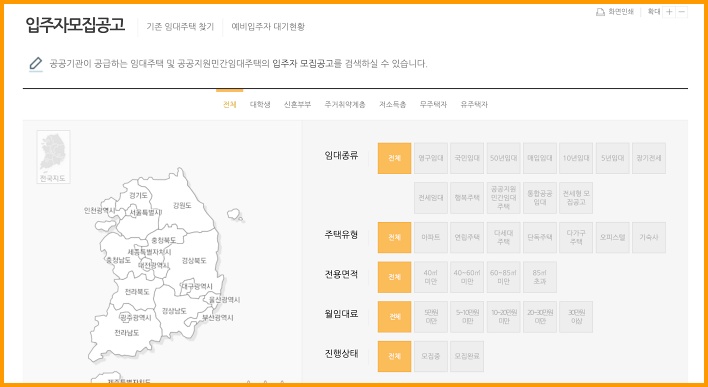The height and width of the screenshot is (387, 708).
Task: Toggle the 50년임대 filter
Action: tap(503, 159)
